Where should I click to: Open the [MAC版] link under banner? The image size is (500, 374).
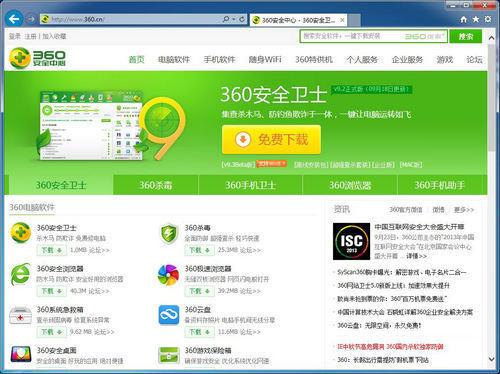tap(411, 165)
